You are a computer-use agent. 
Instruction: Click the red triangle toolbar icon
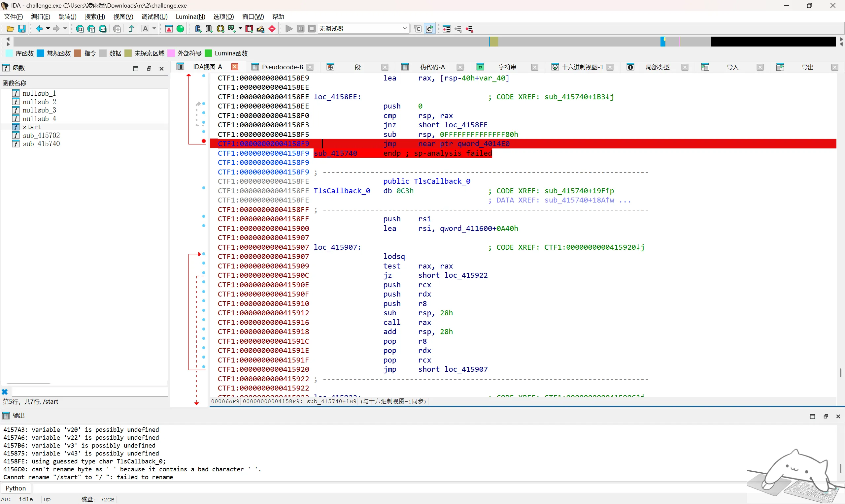[169, 29]
